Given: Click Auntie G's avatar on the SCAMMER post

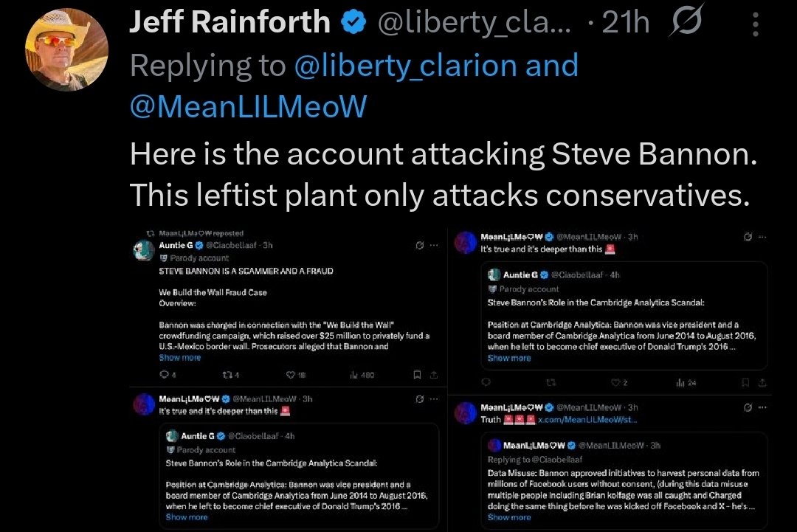Looking at the screenshot, I should [143, 250].
